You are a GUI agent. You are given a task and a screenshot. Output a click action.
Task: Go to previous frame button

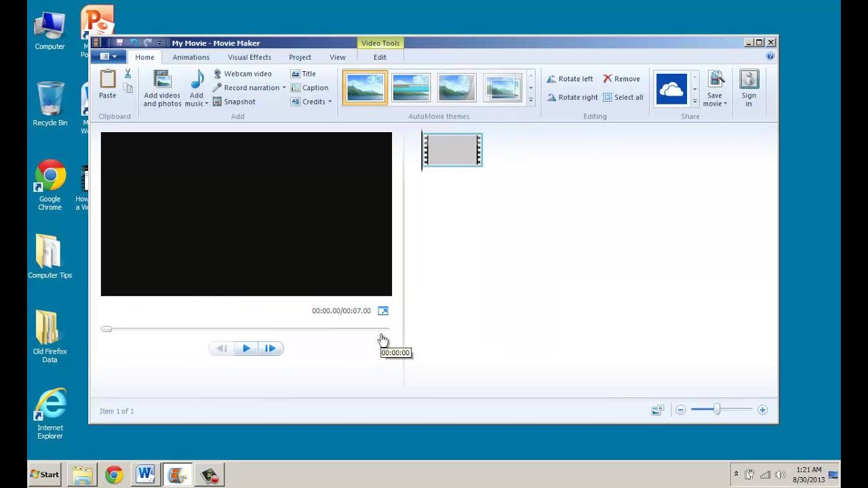[221, 348]
